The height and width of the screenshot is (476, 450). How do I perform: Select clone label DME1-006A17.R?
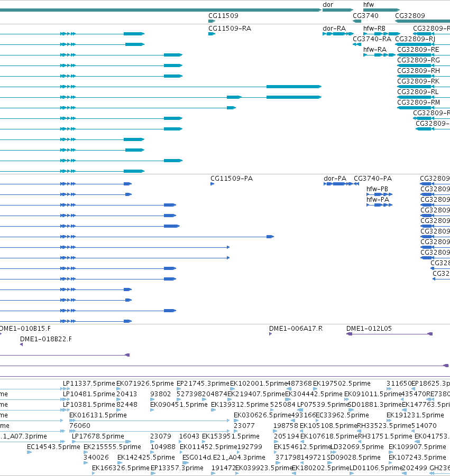(296, 329)
